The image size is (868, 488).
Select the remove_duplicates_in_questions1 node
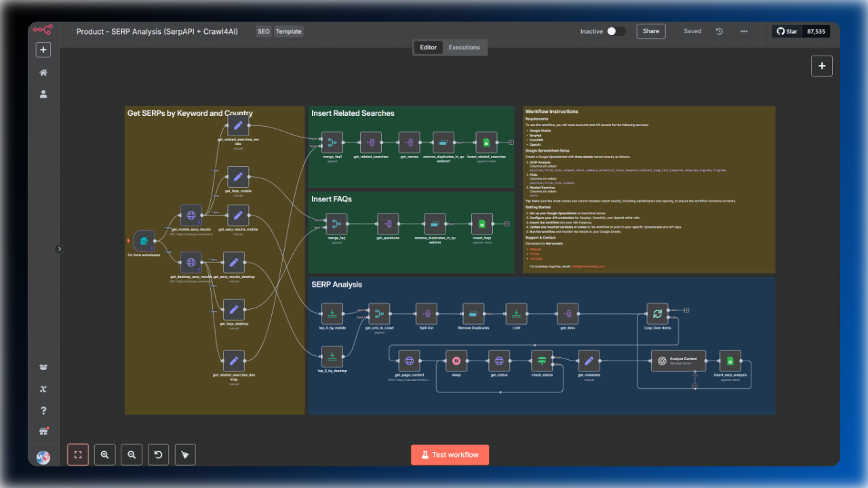(x=443, y=142)
